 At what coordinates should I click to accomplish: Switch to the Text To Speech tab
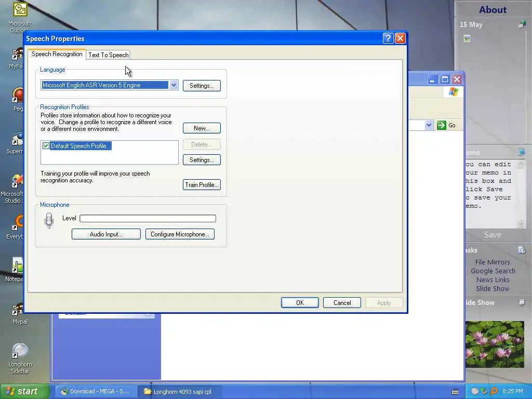(x=108, y=55)
